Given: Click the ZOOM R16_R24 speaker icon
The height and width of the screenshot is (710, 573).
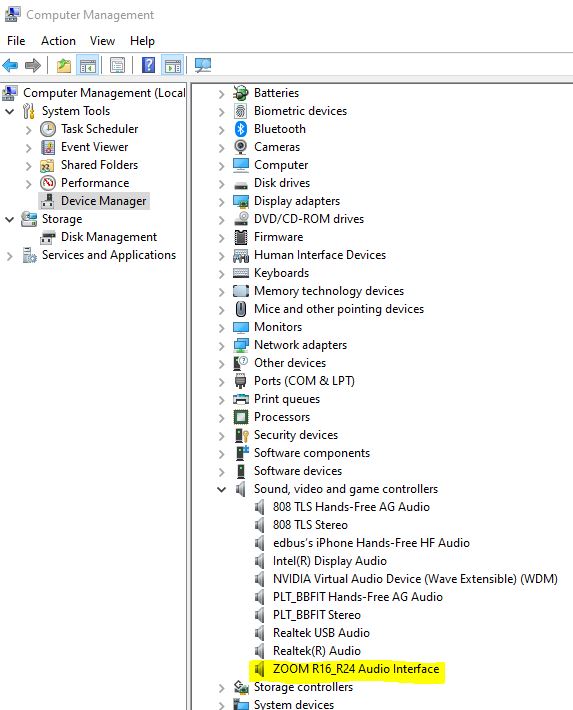Looking at the screenshot, I should pyautogui.click(x=259, y=669).
